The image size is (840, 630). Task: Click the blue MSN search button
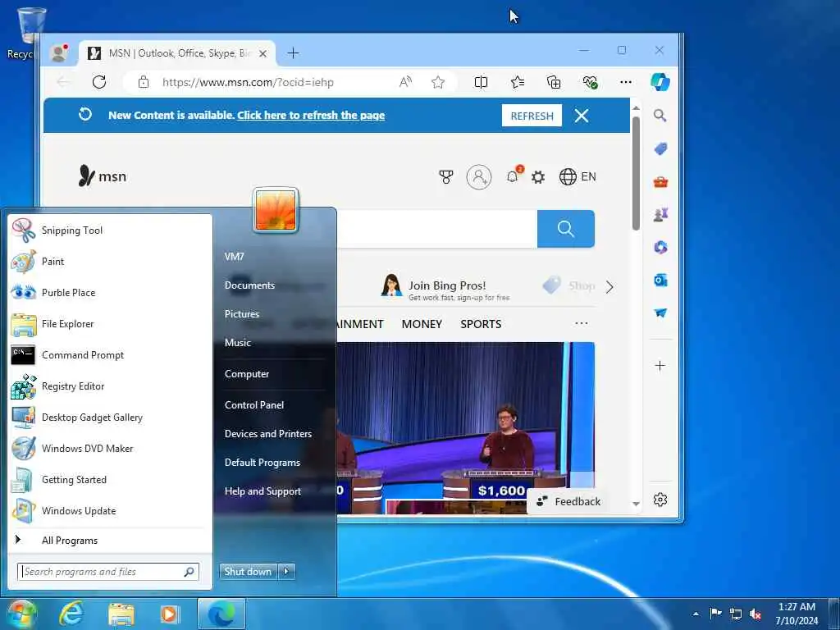[566, 229]
